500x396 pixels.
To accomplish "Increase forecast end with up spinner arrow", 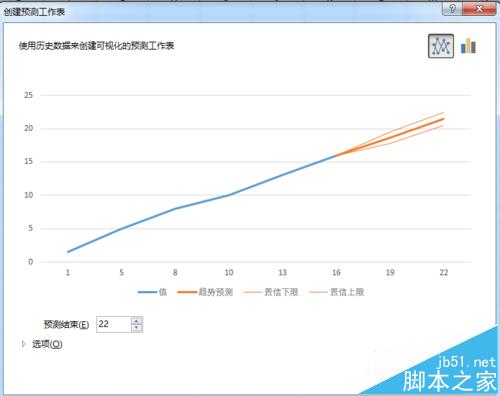I will click(x=137, y=321).
